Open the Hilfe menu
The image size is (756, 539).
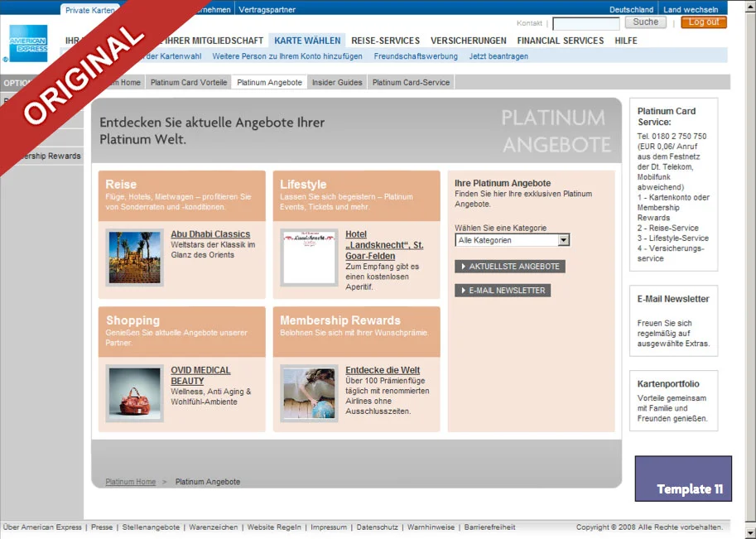click(626, 41)
